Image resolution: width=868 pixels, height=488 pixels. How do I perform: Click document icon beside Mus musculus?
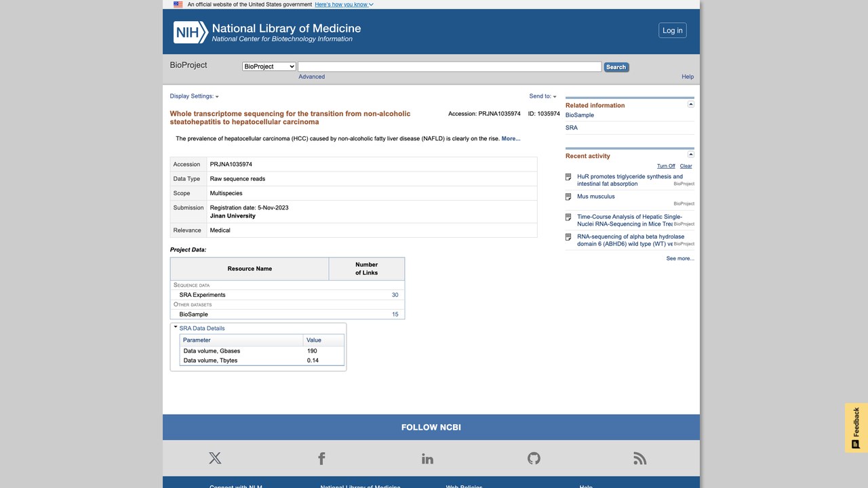point(568,197)
